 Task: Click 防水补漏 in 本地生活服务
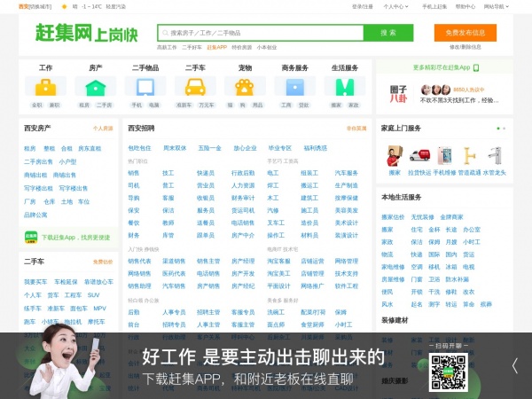[x=457, y=279]
